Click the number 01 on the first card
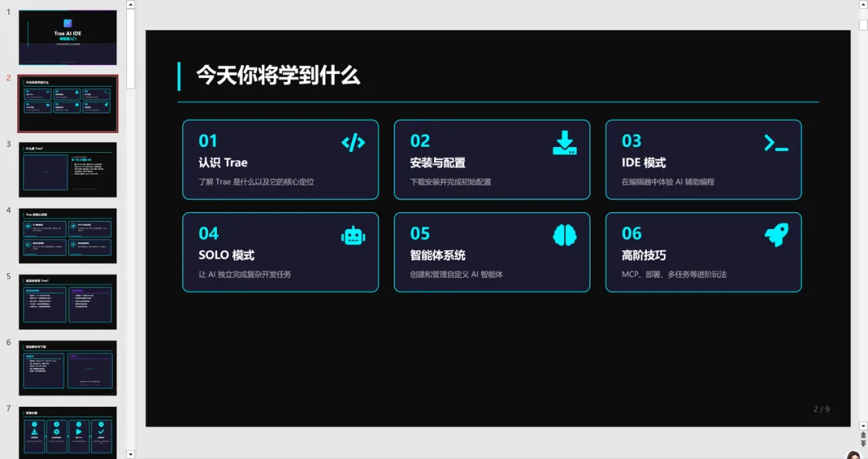Viewport: 868px width, 459px height. click(208, 141)
